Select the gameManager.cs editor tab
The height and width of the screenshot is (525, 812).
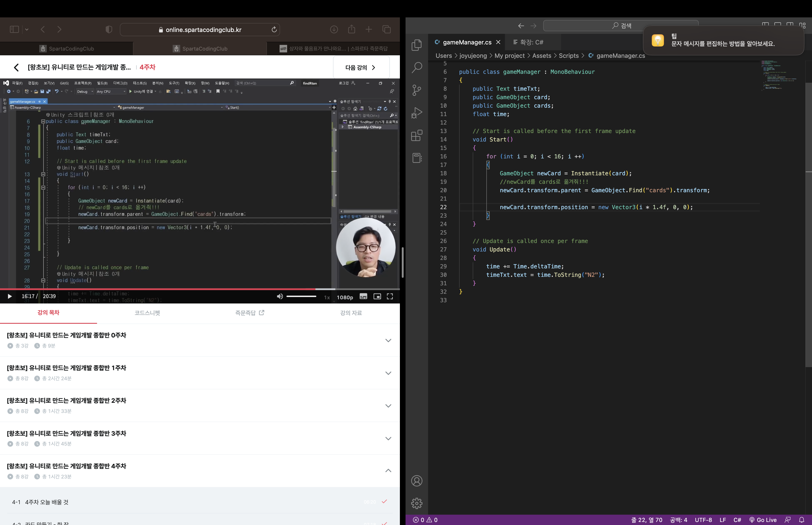point(467,42)
